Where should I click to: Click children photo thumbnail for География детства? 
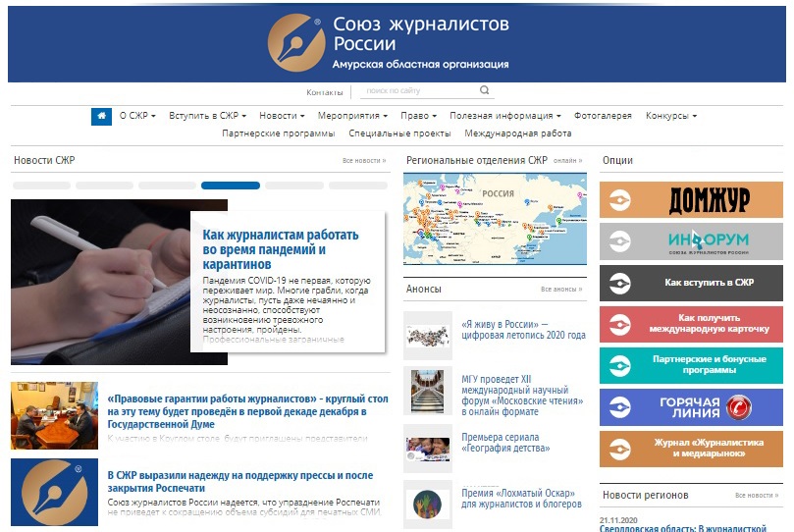click(428, 449)
